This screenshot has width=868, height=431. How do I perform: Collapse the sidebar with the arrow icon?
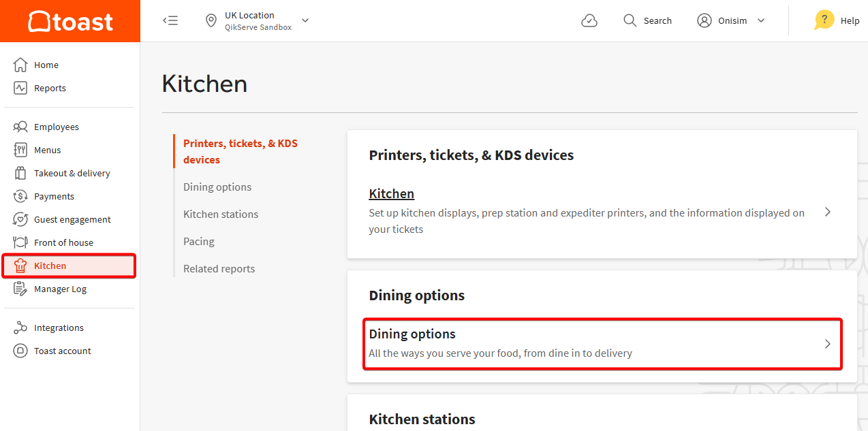pyautogui.click(x=170, y=20)
